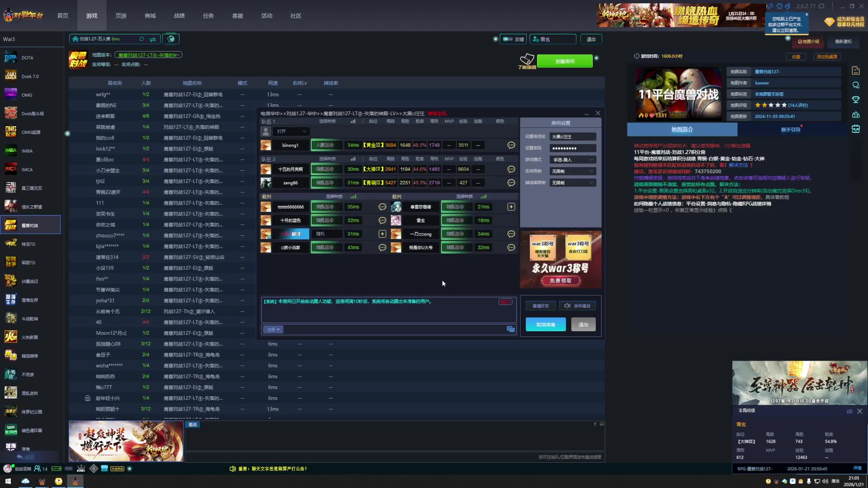
Task: Click the leaderboard podium icon in the right sidebar
Action: point(855,114)
